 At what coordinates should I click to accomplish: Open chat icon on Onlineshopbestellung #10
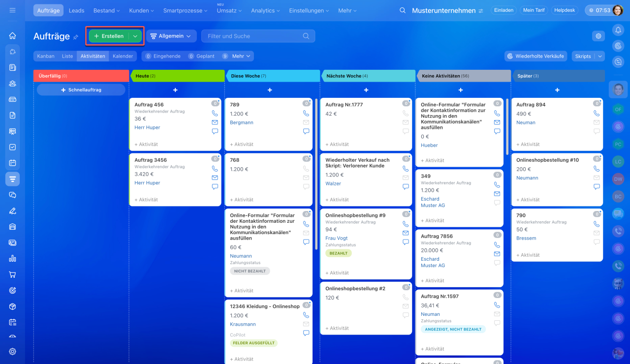597,187
